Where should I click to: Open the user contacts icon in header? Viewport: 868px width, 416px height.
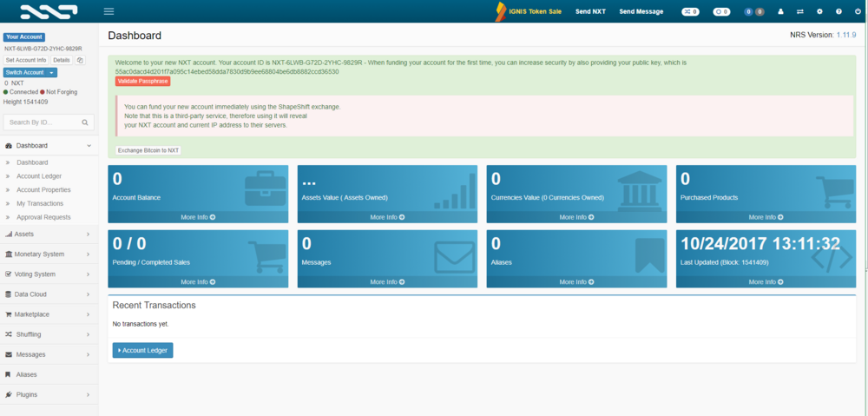pyautogui.click(x=781, y=11)
